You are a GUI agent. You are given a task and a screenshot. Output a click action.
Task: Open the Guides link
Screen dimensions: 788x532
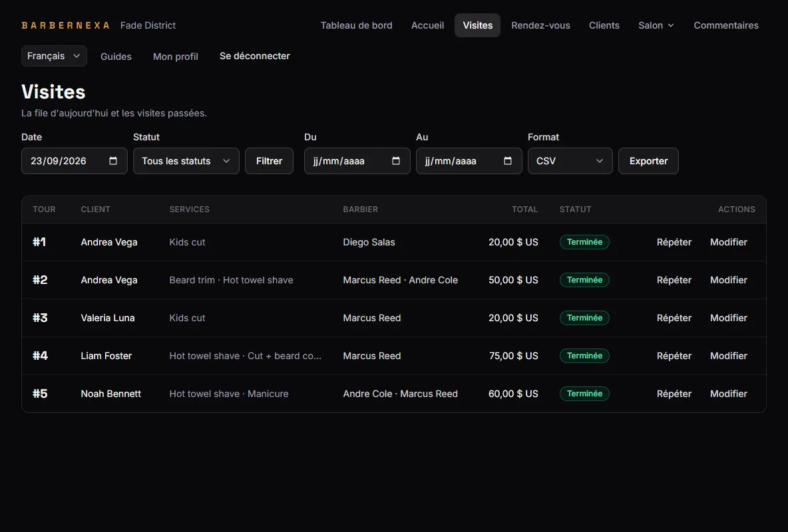[116, 57]
